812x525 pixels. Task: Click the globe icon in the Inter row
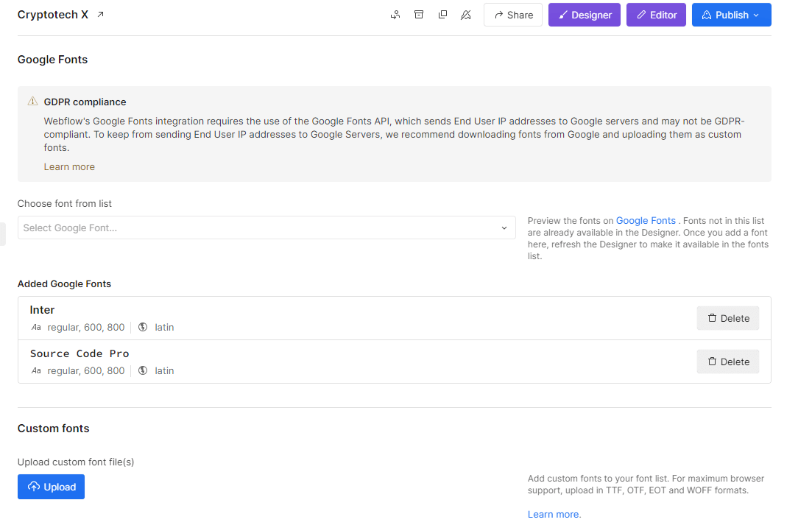click(x=143, y=327)
